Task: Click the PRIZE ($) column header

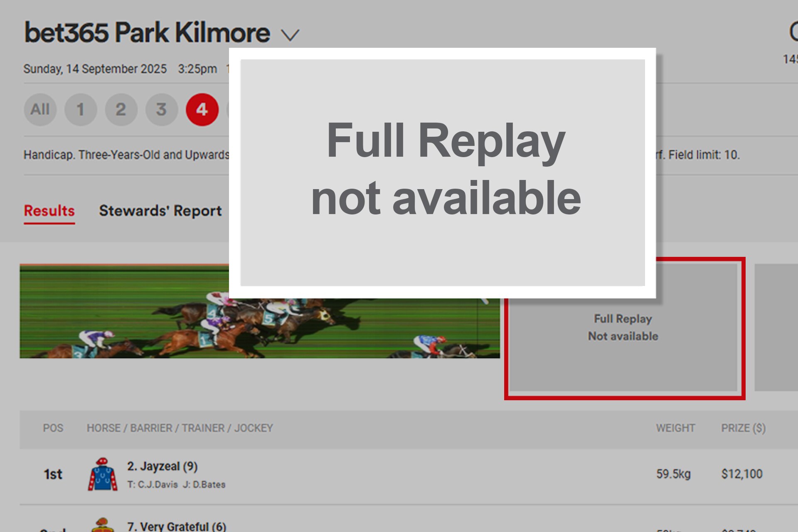Action: pos(743,428)
